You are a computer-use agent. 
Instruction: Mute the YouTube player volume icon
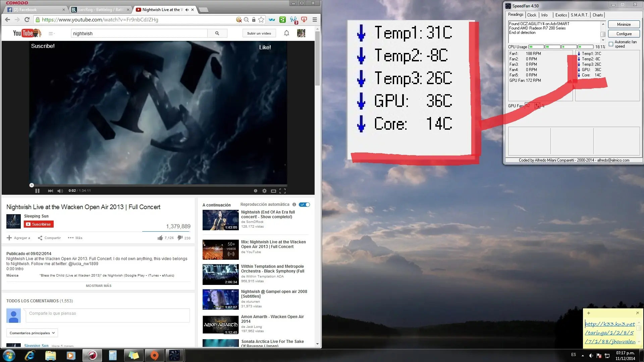[60, 191]
